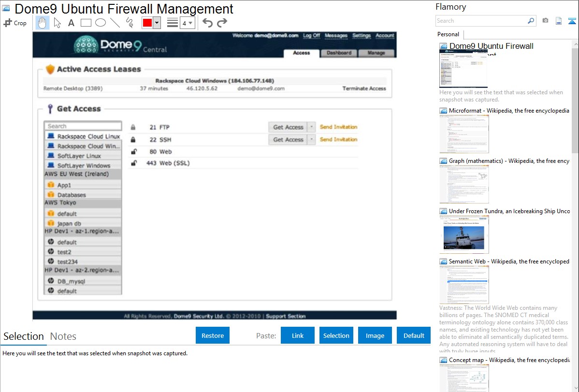Click the unlocked icon beside 443 Web (SSL)
Screen dimensions: 579x392
tap(134, 163)
